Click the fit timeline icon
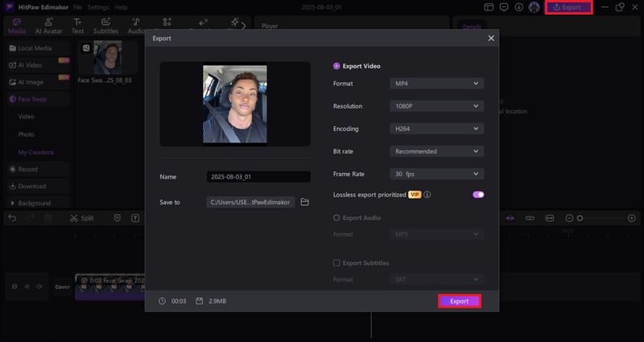This screenshot has width=644, height=342. click(x=550, y=218)
